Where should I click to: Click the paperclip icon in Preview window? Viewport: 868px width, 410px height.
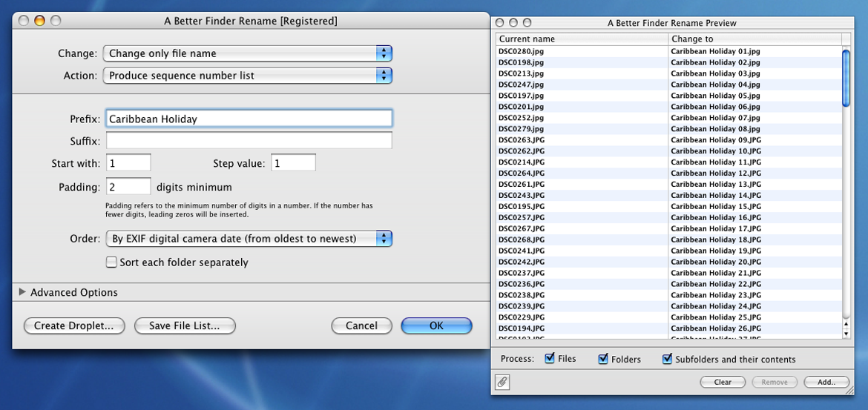coord(502,382)
